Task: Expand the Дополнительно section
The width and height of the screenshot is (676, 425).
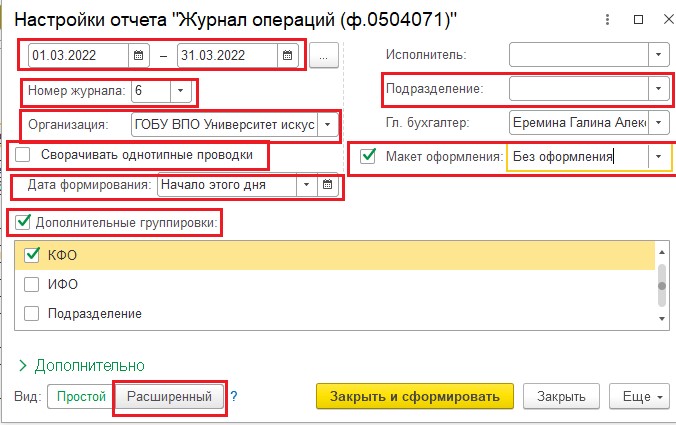Action: point(81,366)
